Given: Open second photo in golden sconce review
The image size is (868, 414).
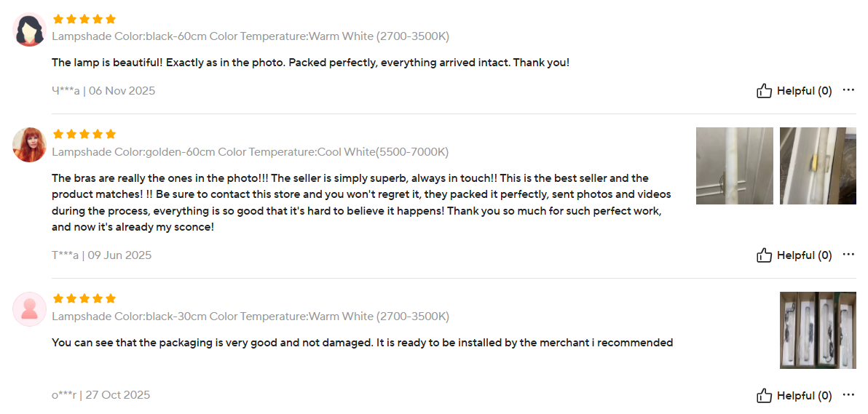Looking at the screenshot, I should tap(818, 166).
